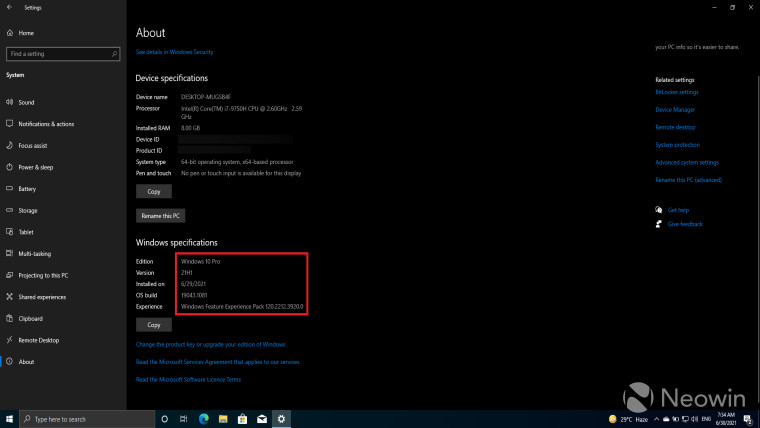
Task: Open Microsoft Software Licence Terms link
Action: [x=188, y=380]
